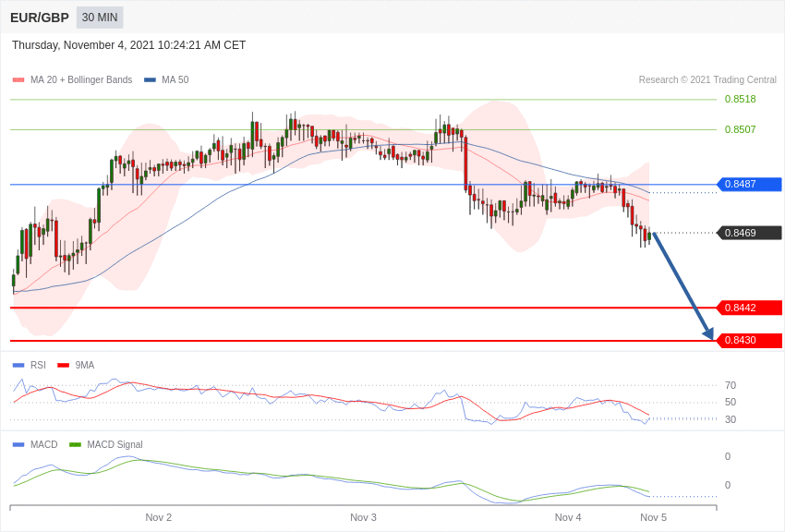785x532 pixels.
Task: Click the MACD Signal legend swatch
Action: (75, 444)
